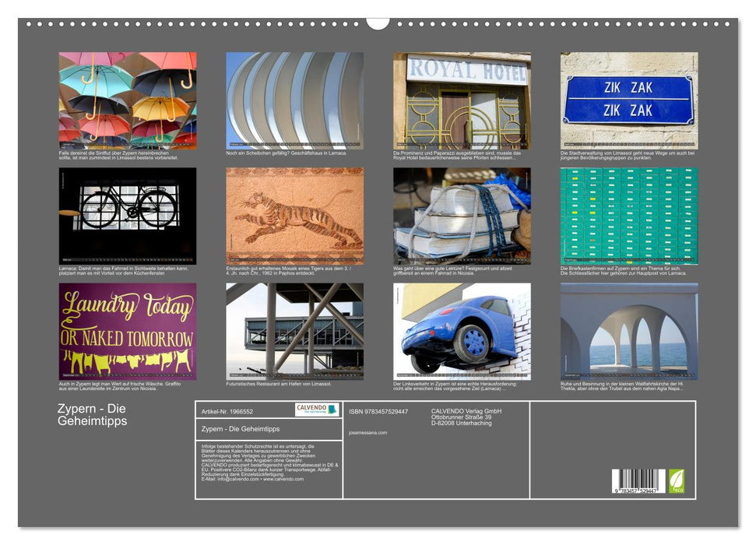Click the info@calvendo.com email address
Screen dimensions: 756x545
click(227, 479)
